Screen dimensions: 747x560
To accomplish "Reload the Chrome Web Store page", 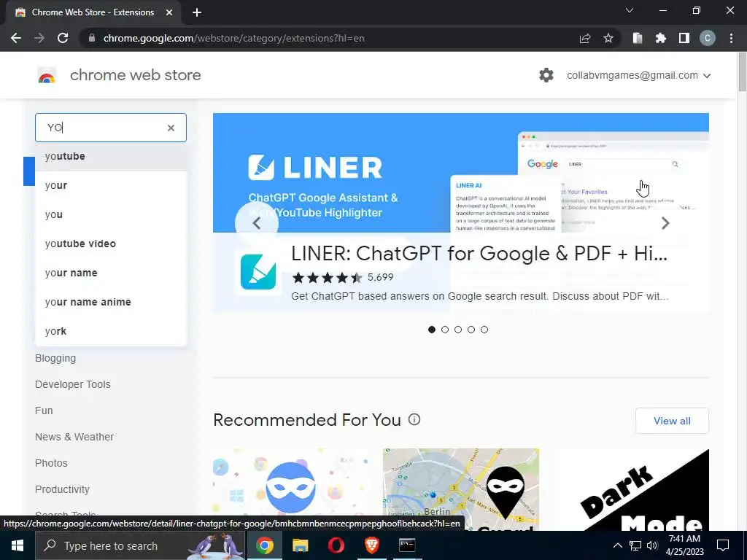I will (x=63, y=38).
